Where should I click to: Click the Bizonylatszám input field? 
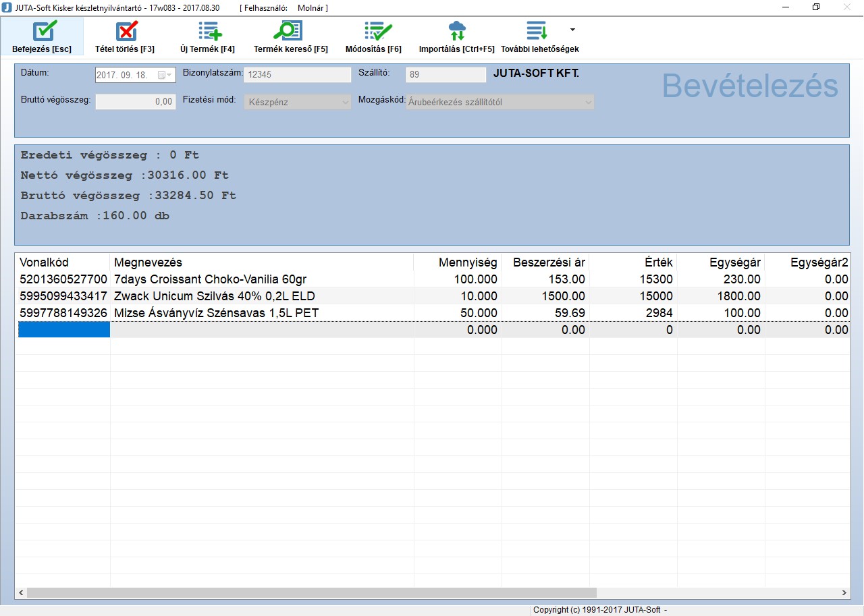297,75
